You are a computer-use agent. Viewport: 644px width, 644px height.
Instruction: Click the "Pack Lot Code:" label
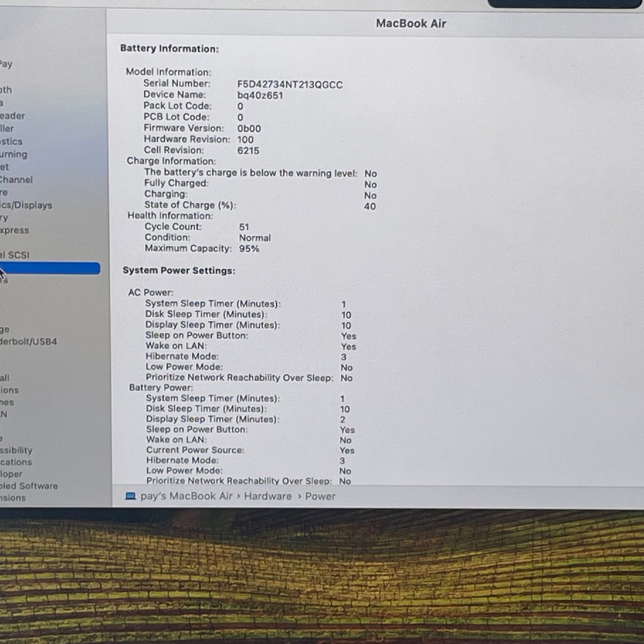click(x=177, y=106)
